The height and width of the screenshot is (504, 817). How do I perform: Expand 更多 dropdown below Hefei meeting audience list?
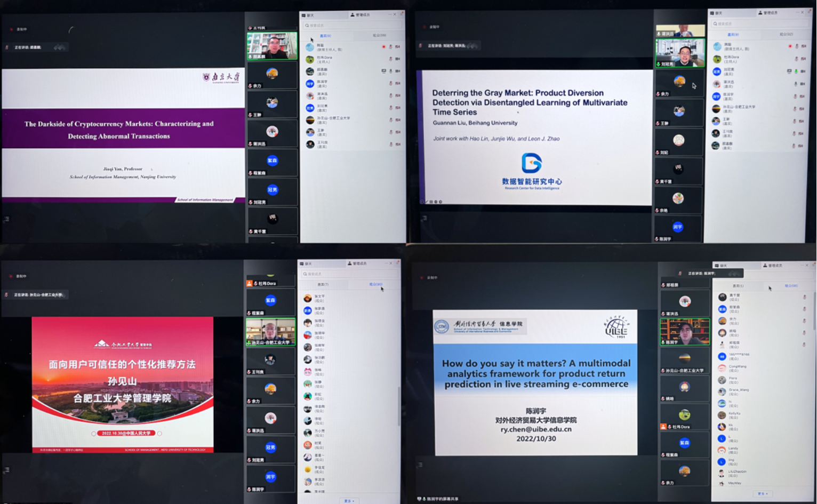click(349, 501)
